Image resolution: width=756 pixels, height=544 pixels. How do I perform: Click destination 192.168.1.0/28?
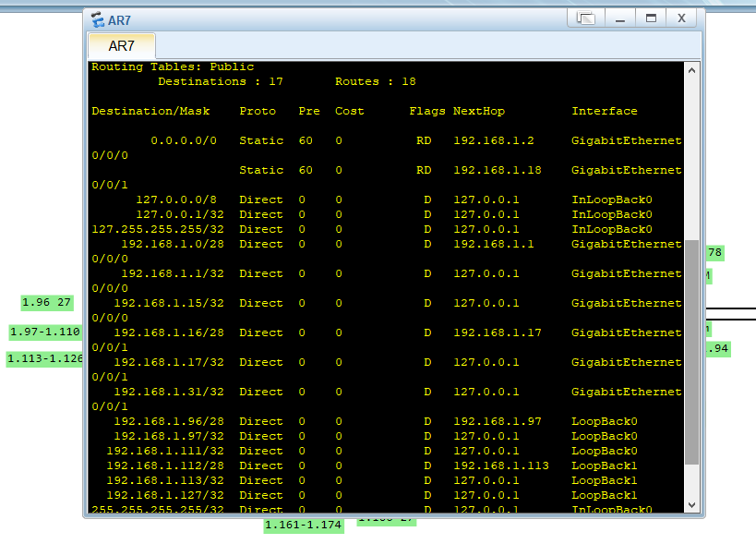[x=173, y=244]
